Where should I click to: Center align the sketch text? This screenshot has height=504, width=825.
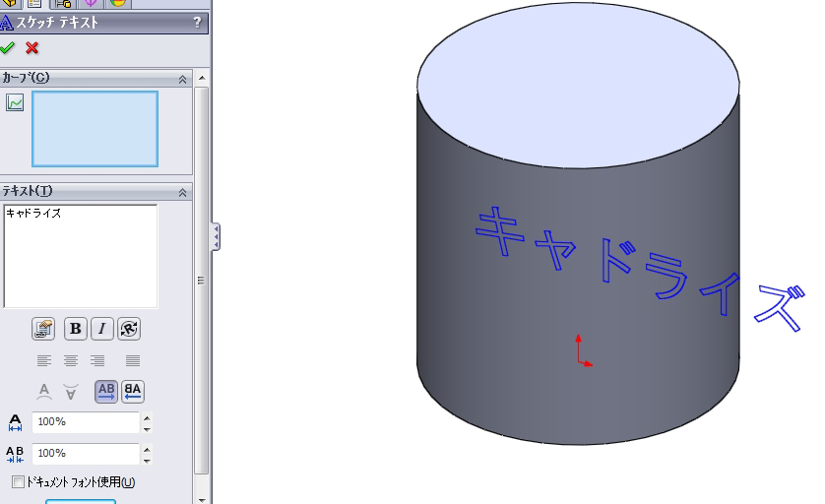71,361
